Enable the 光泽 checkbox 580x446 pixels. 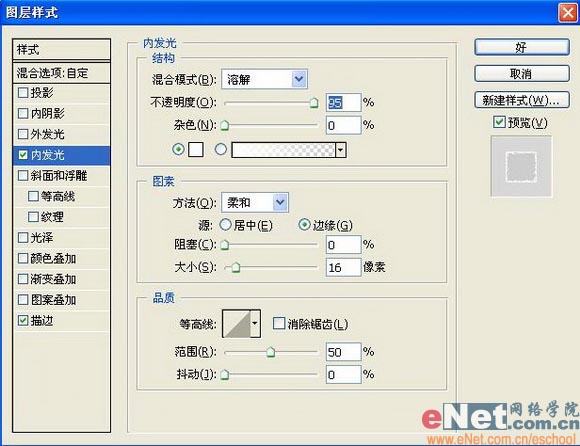click(23, 237)
